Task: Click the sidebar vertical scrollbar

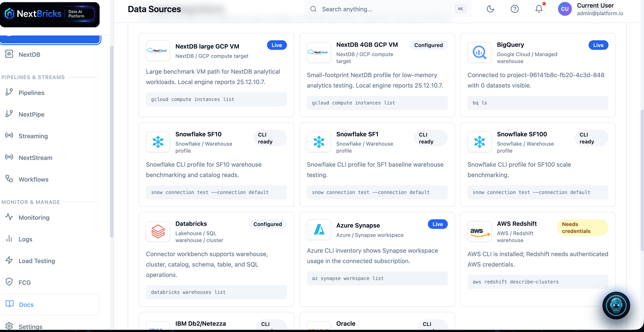Action: pos(112,141)
